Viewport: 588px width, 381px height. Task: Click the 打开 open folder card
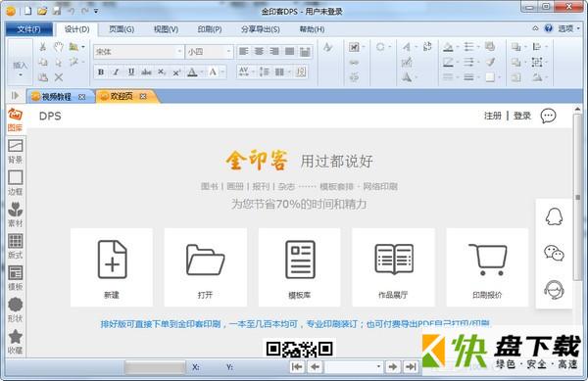coord(206,267)
